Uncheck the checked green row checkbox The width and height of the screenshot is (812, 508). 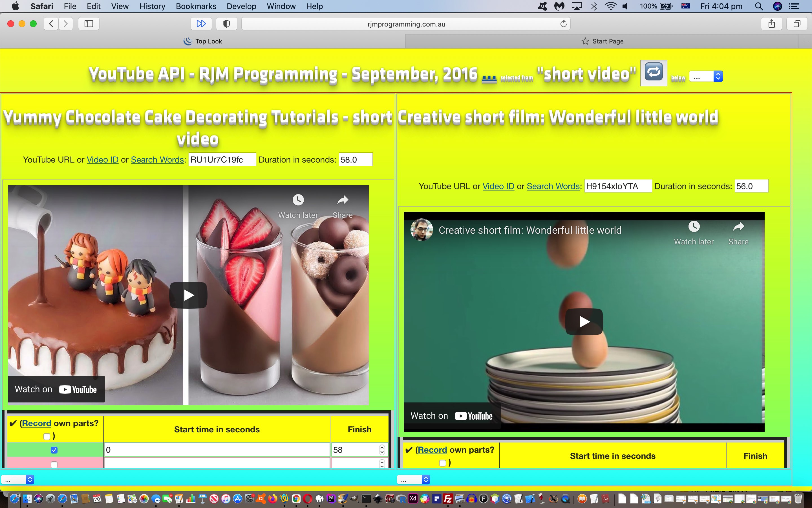54,450
